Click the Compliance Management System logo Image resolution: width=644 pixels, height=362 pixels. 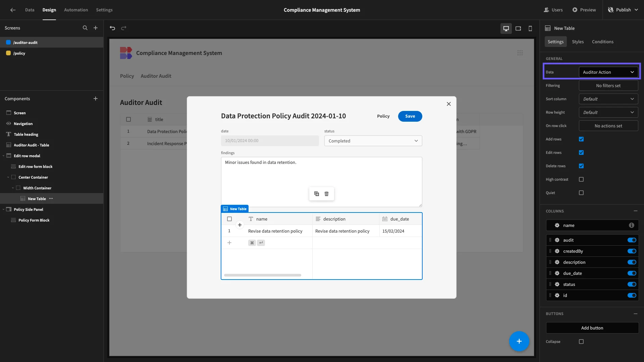[x=126, y=53]
